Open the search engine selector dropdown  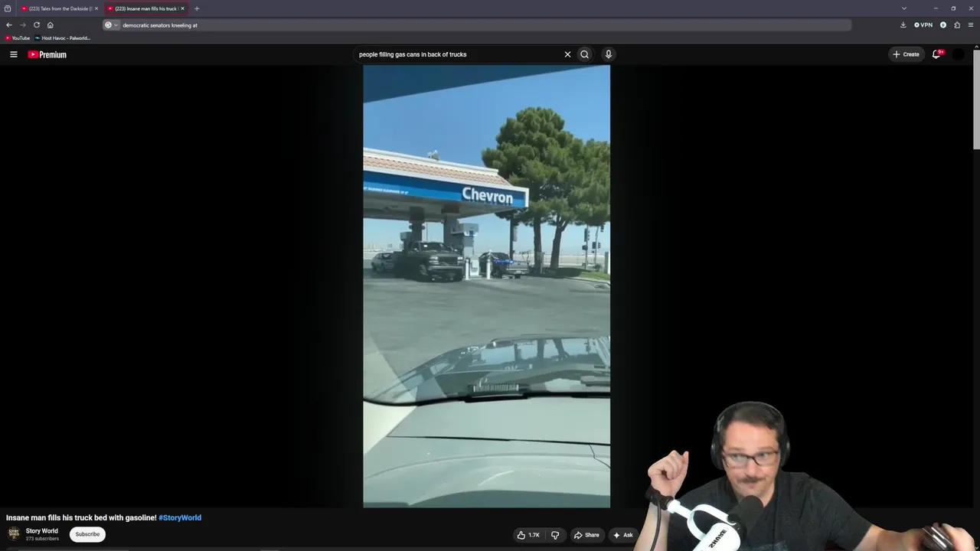click(111, 24)
